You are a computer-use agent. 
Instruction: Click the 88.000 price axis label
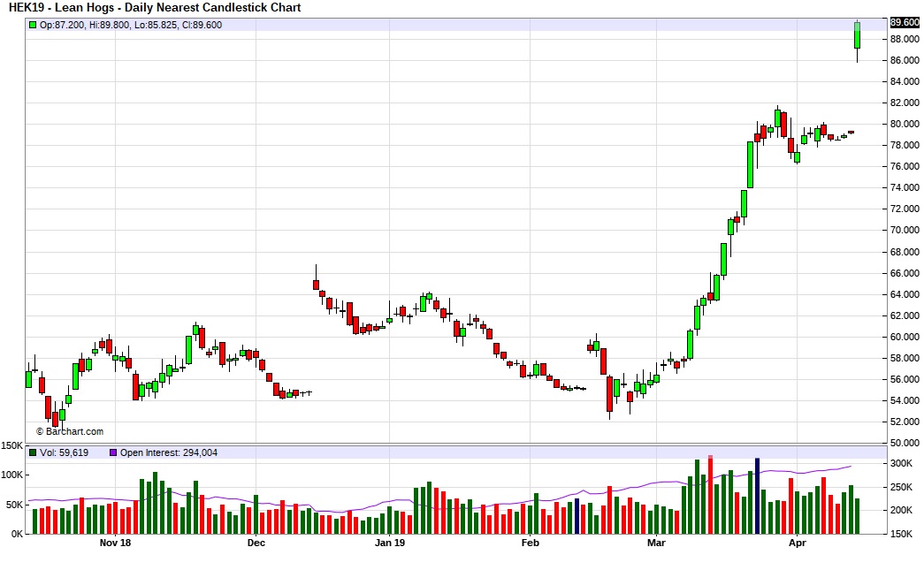tap(905, 39)
